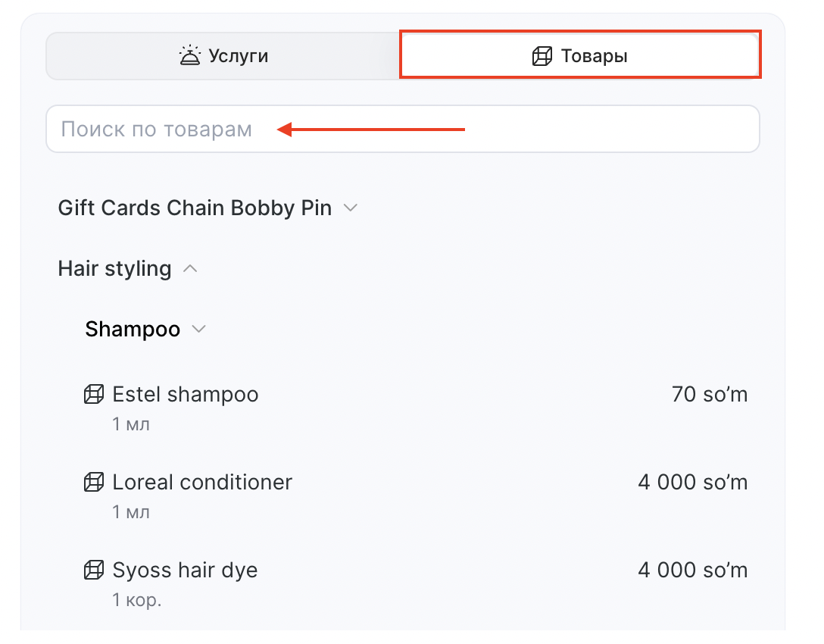Pick the Syoss hair dye item
The image size is (824, 644).
click(185, 571)
